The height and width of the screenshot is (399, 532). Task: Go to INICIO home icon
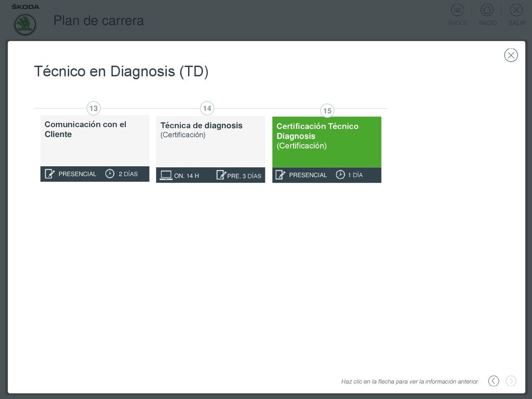487,10
